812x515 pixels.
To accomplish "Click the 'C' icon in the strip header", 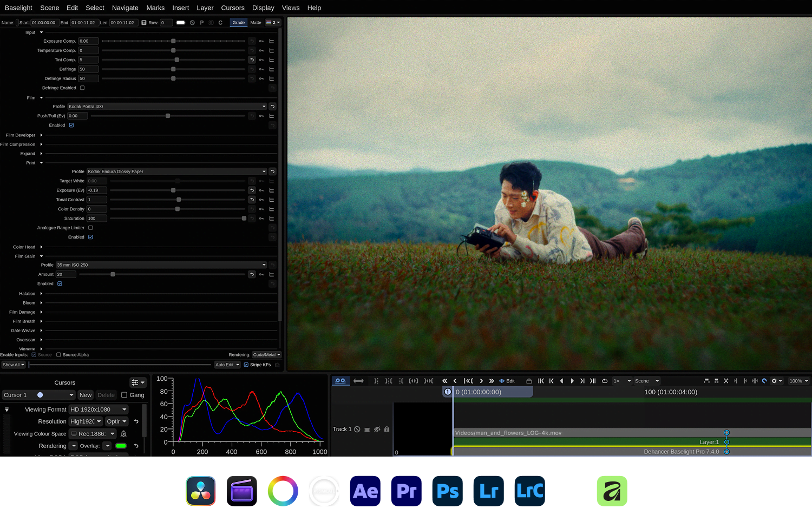I will pyautogui.click(x=220, y=23).
